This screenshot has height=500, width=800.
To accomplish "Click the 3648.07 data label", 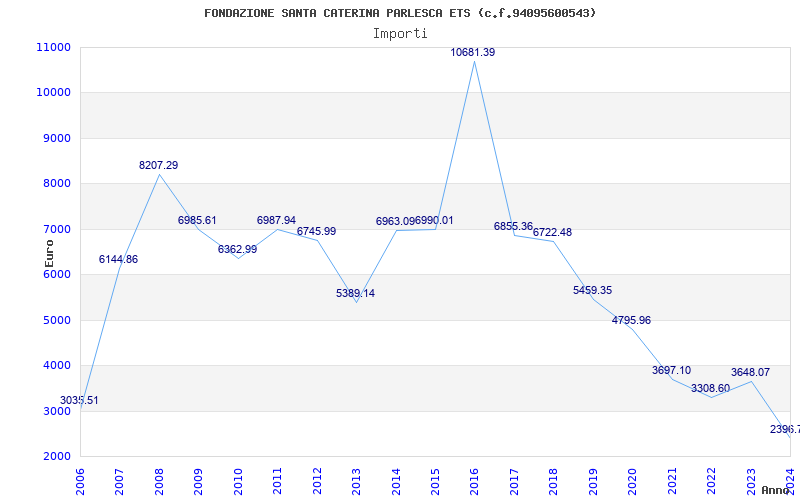I will 750,372.
